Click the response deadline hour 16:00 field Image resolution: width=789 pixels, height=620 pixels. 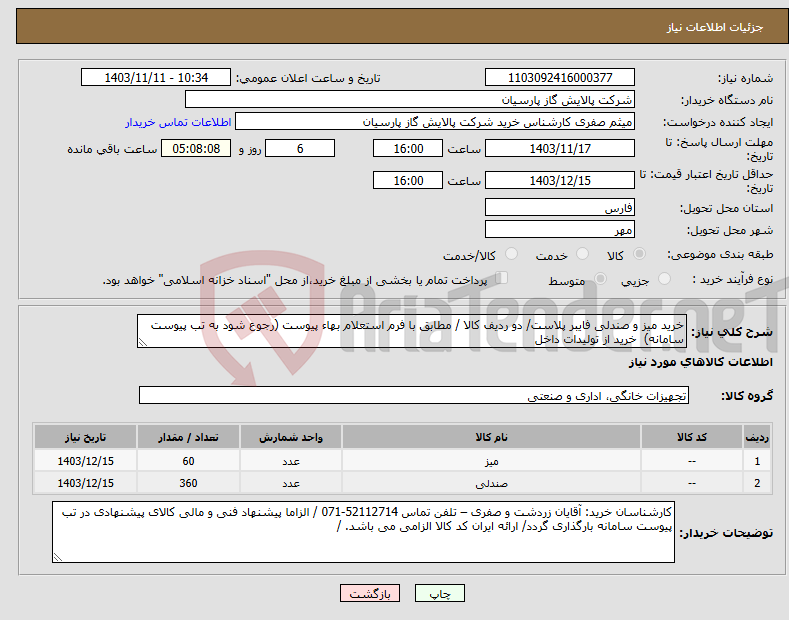coord(408,148)
